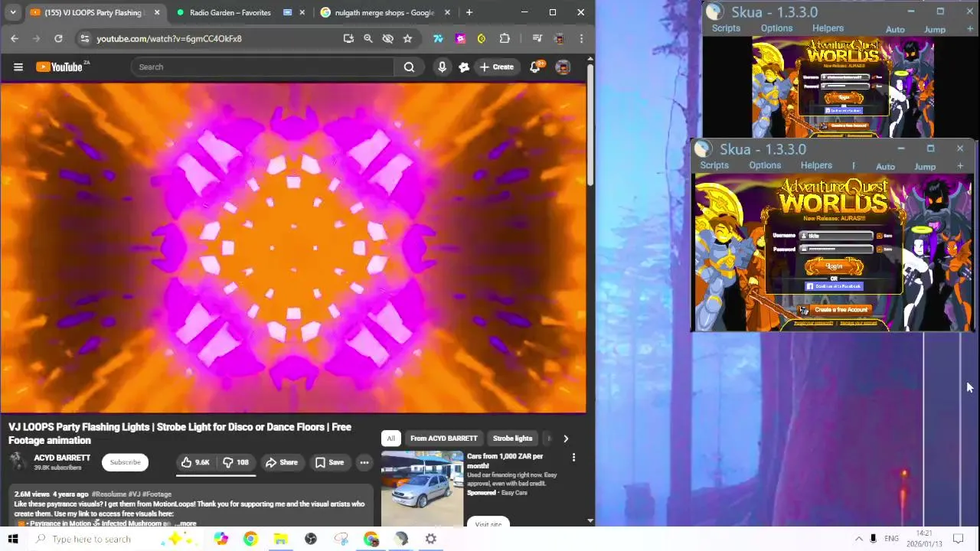Select From ACYD BARRETT chip

tap(444, 439)
